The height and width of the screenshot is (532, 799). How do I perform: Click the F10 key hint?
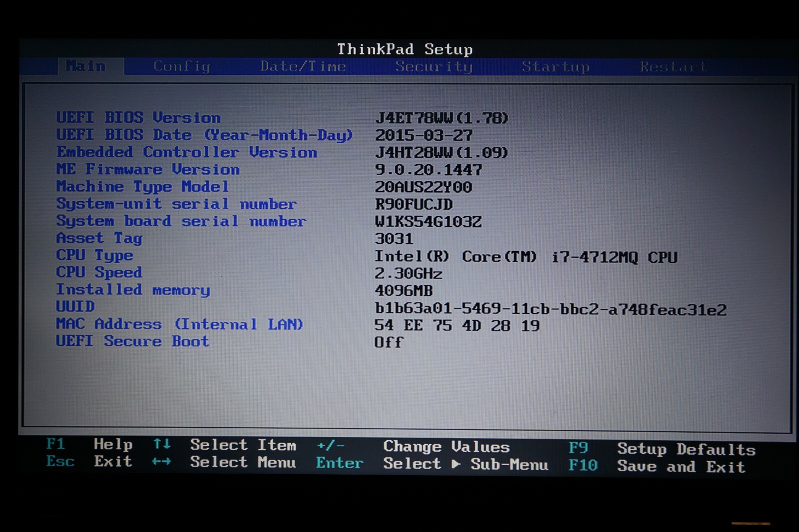pyautogui.click(x=583, y=465)
